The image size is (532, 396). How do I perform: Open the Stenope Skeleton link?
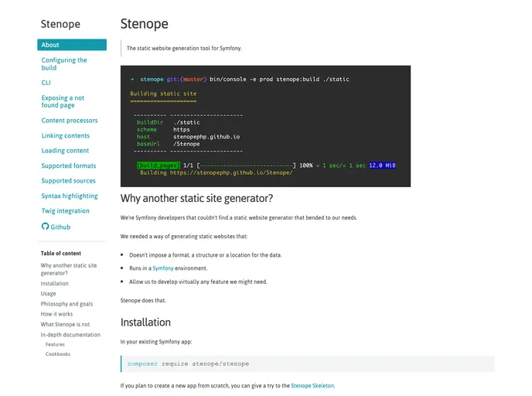(312, 385)
